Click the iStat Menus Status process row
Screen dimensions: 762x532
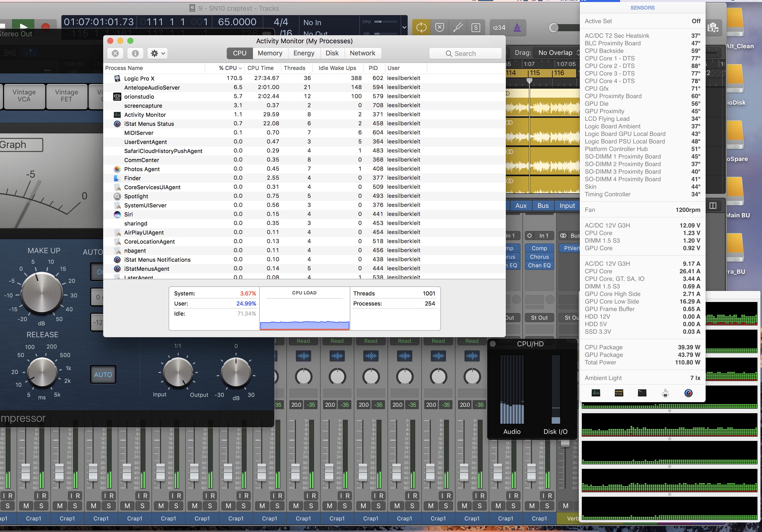150,123
